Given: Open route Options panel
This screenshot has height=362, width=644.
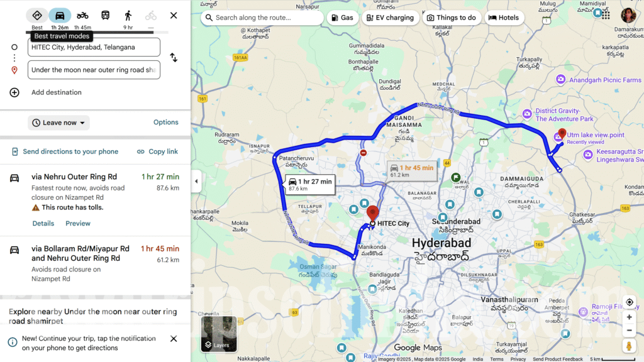Looking at the screenshot, I should [165, 122].
